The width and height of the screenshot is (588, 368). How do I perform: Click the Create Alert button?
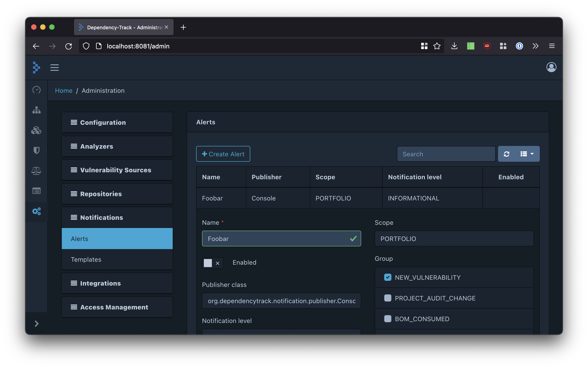coord(223,154)
